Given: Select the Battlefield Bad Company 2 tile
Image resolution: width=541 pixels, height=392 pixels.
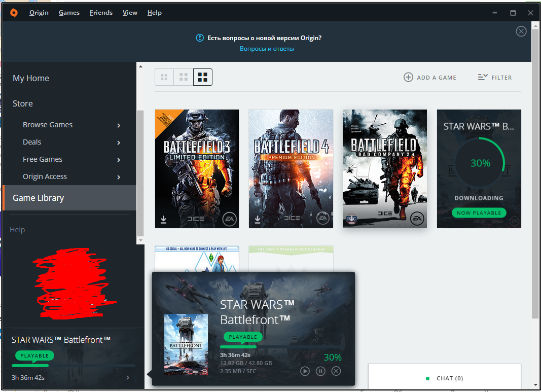Looking at the screenshot, I should coord(385,169).
